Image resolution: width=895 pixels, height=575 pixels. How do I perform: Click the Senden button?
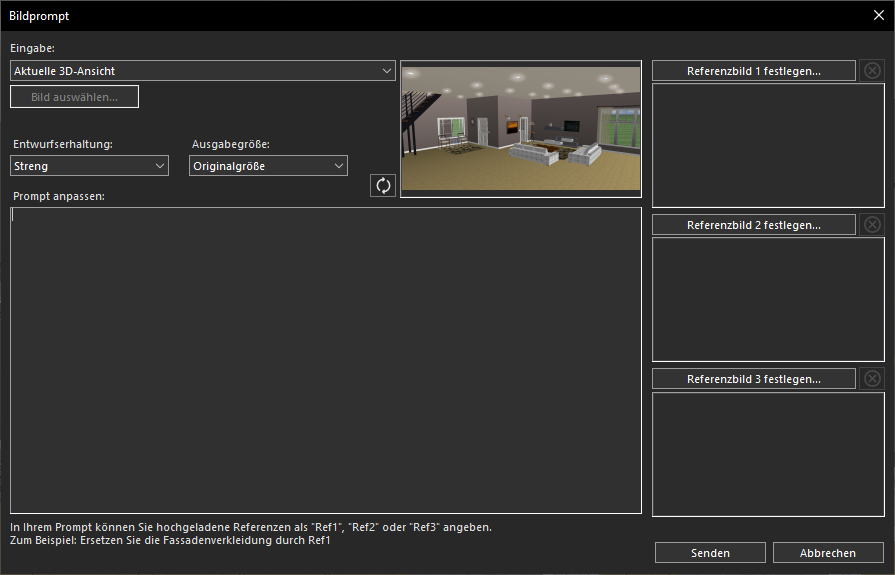pyautogui.click(x=710, y=553)
